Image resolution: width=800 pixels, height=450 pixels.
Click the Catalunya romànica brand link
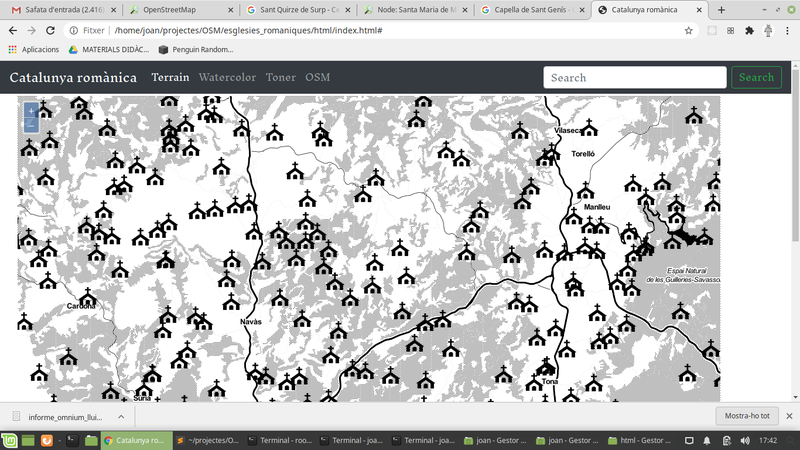[x=73, y=77]
